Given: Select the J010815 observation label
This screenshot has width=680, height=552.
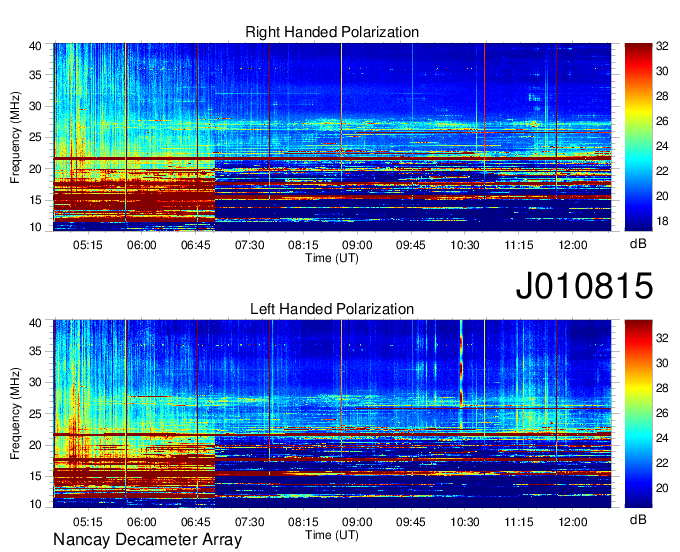Looking at the screenshot, I should [584, 286].
